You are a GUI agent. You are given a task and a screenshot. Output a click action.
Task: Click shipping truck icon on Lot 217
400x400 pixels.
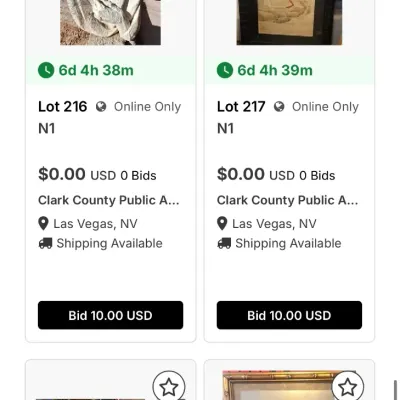tap(224, 243)
